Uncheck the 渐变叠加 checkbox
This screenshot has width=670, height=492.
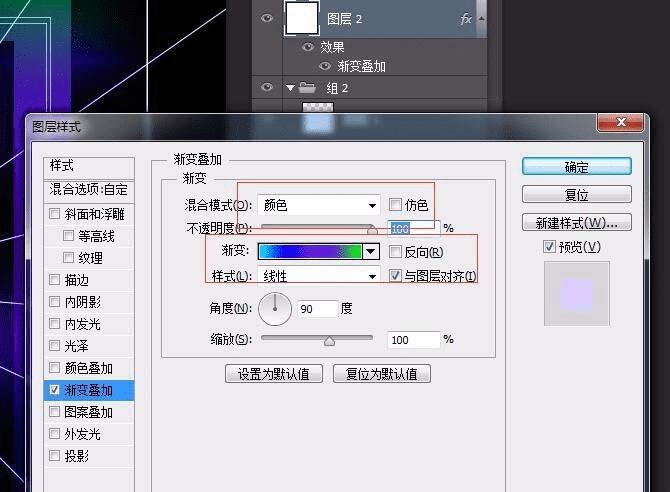[x=54, y=390]
